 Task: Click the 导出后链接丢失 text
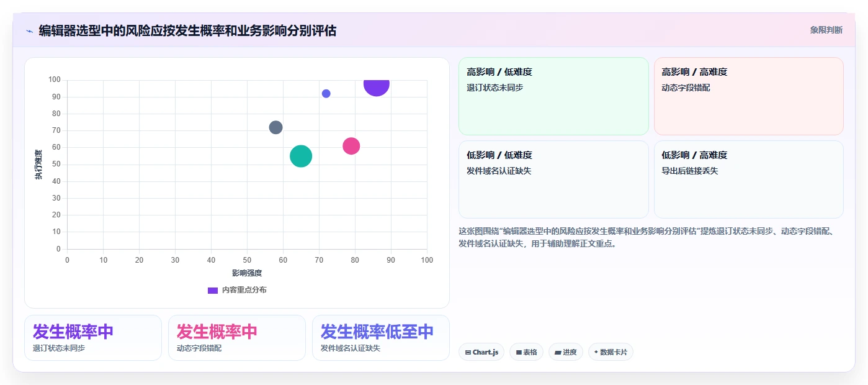pyautogui.click(x=690, y=171)
